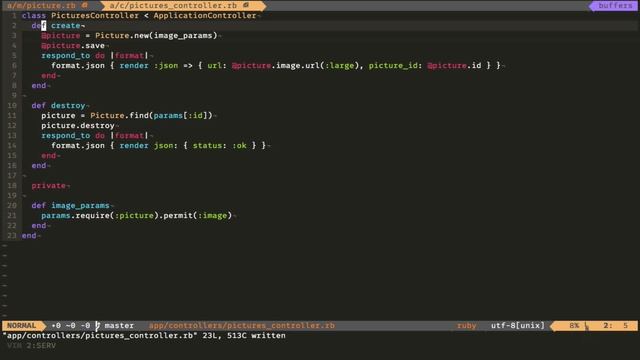Click the flag icon on pictures_controller.rb tab
This screenshot has height=360, width=640.
246,5
